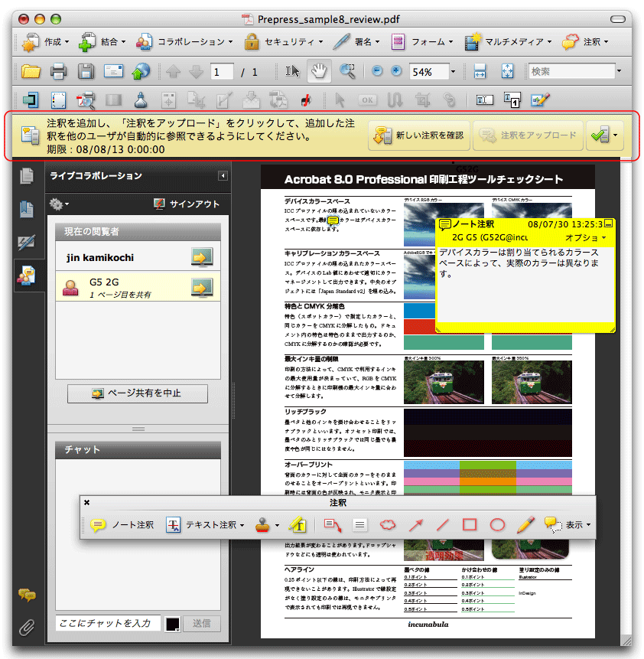The image size is (644, 659).
Task: Open the attachments paperclip panel
Action: click(27, 628)
